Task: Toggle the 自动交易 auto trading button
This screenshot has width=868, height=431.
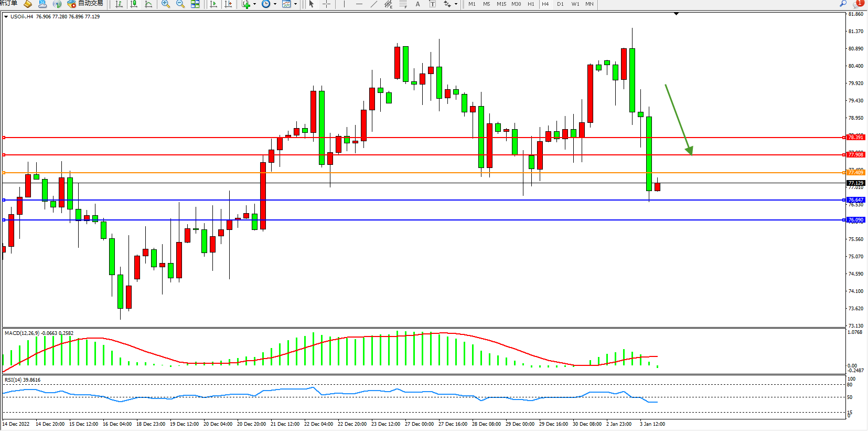Action: coord(85,4)
